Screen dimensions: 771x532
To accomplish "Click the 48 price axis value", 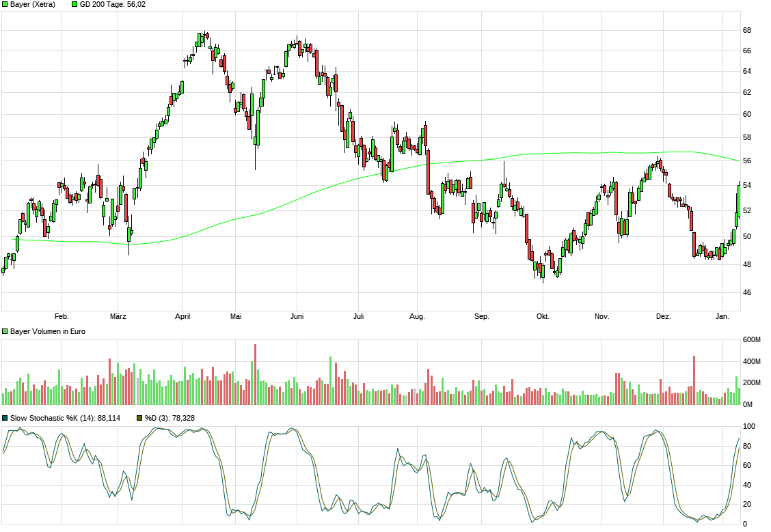I will pos(747,265).
